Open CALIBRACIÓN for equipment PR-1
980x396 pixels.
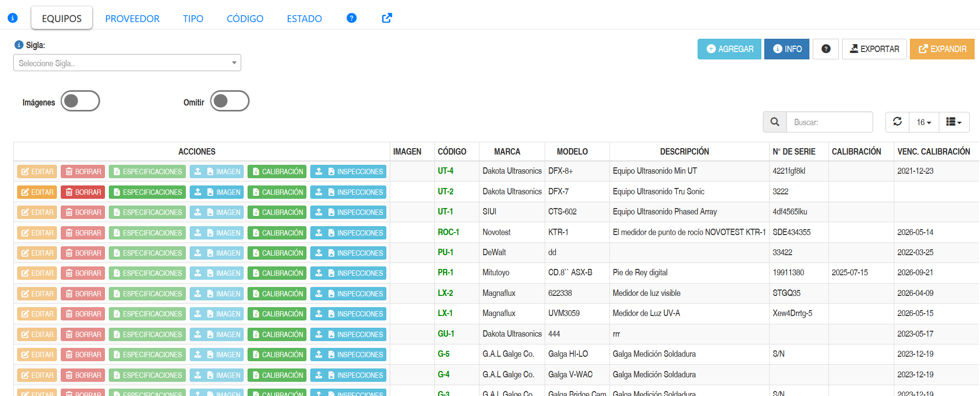(277, 273)
